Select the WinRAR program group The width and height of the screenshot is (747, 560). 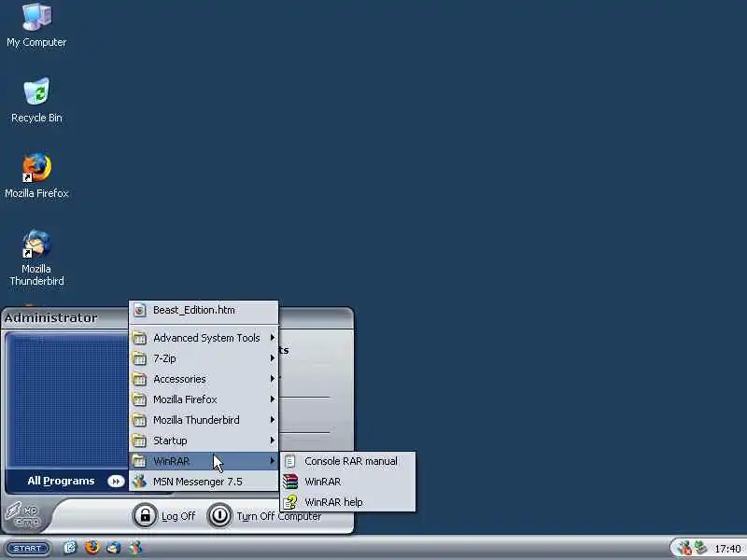point(204,461)
